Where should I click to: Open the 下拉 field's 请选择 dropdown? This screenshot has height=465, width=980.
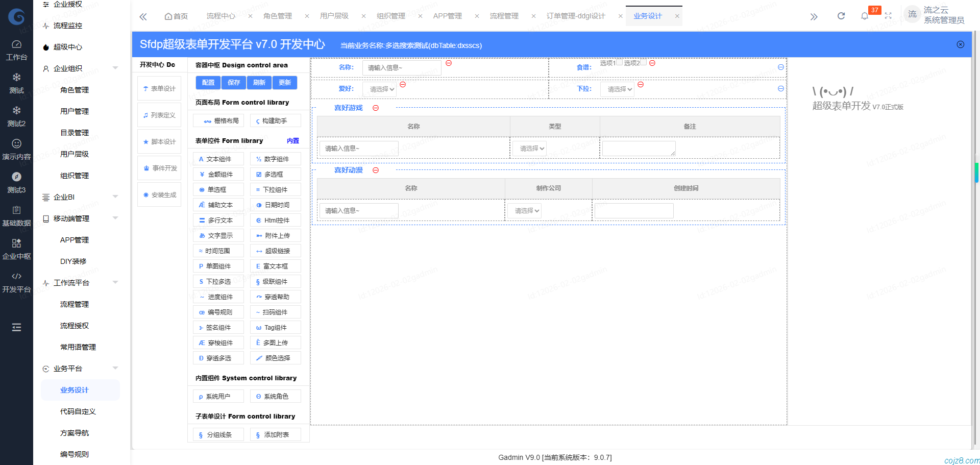coord(617,89)
